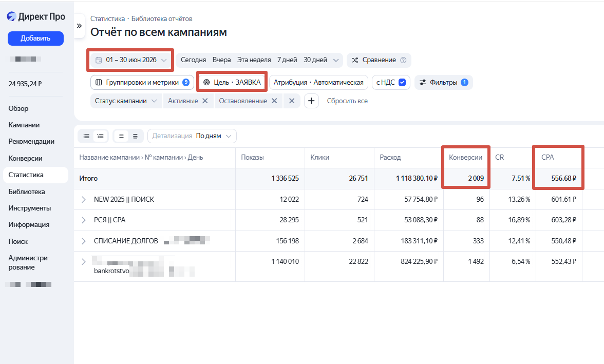Select comfortable row density icon
The height and width of the screenshot is (364, 604).
click(135, 136)
